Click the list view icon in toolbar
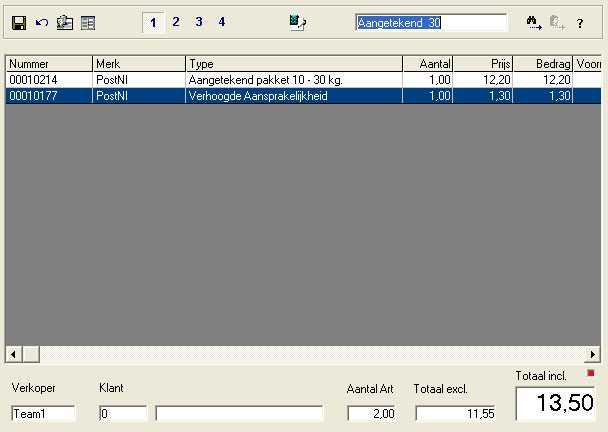This screenshot has height=432, width=608. pos(88,22)
